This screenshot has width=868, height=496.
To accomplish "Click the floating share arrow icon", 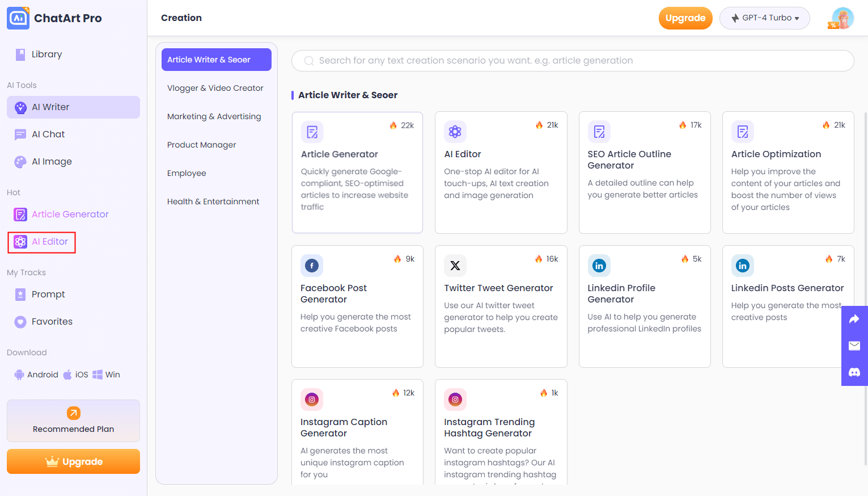I will click(854, 320).
